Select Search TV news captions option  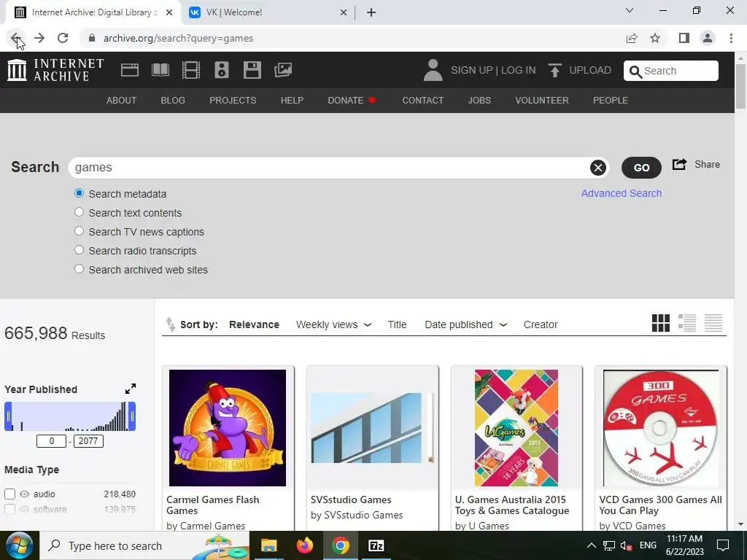coord(79,231)
